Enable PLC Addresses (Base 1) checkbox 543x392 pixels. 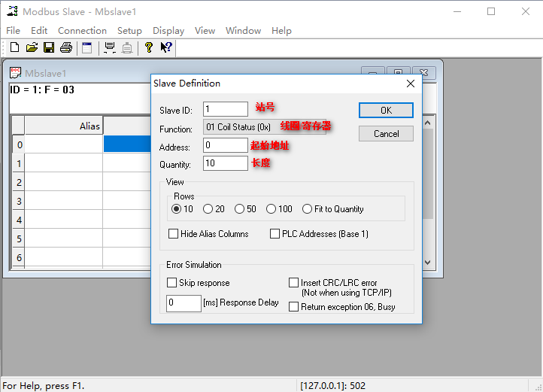point(275,233)
